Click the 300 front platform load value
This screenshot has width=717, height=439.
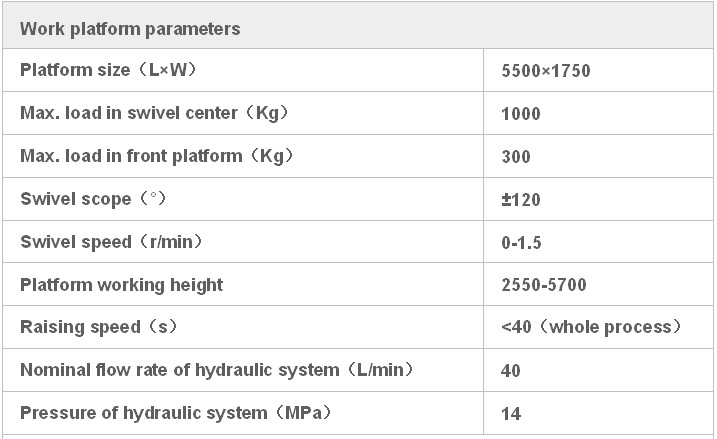515,157
